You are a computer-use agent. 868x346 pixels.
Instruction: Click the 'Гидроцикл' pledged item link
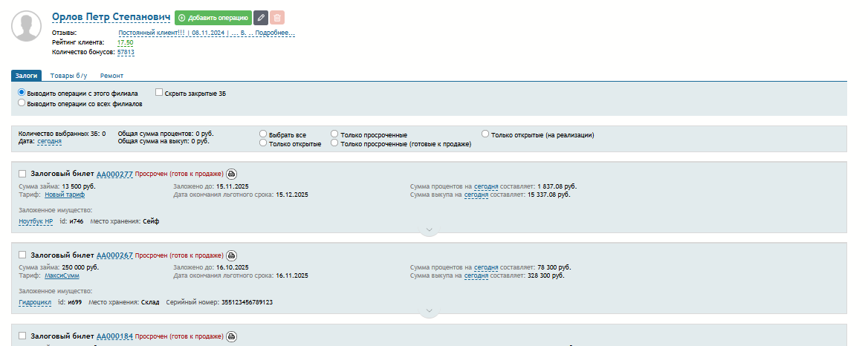pyautogui.click(x=36, y=302)
